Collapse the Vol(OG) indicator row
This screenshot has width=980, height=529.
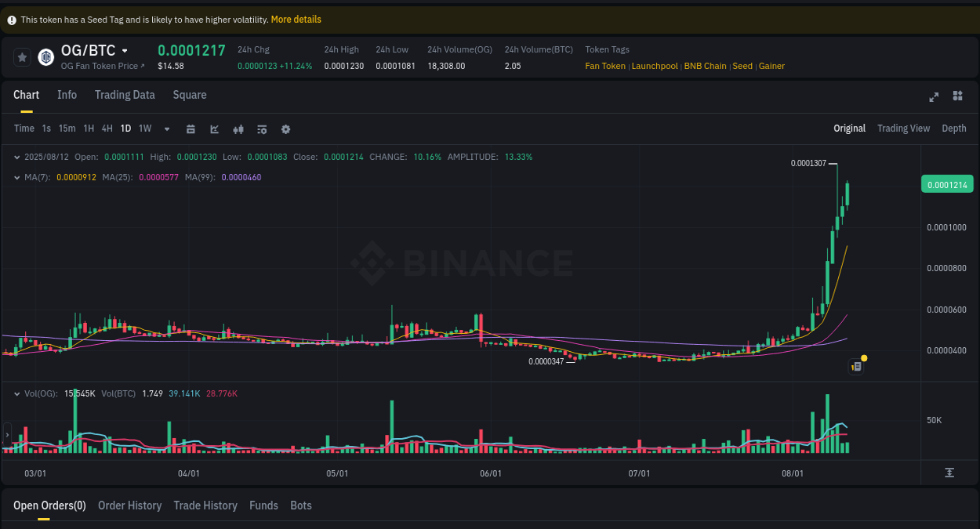17,393
